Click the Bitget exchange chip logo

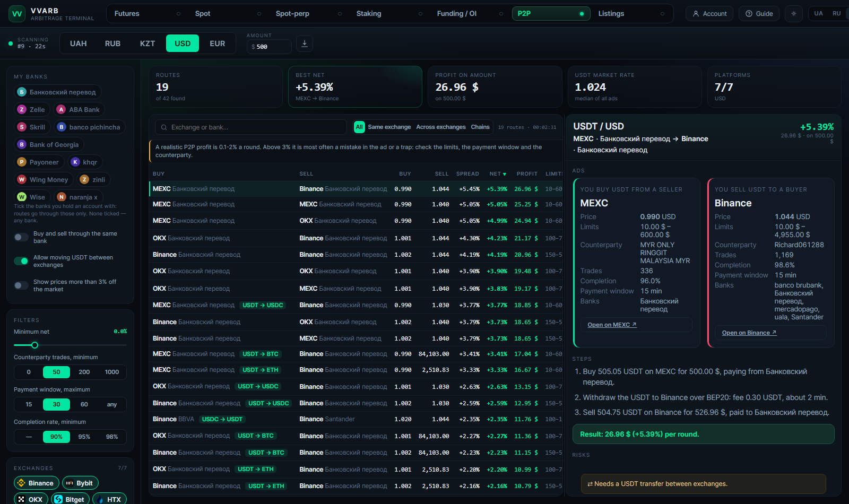click(x=58, y=500)
